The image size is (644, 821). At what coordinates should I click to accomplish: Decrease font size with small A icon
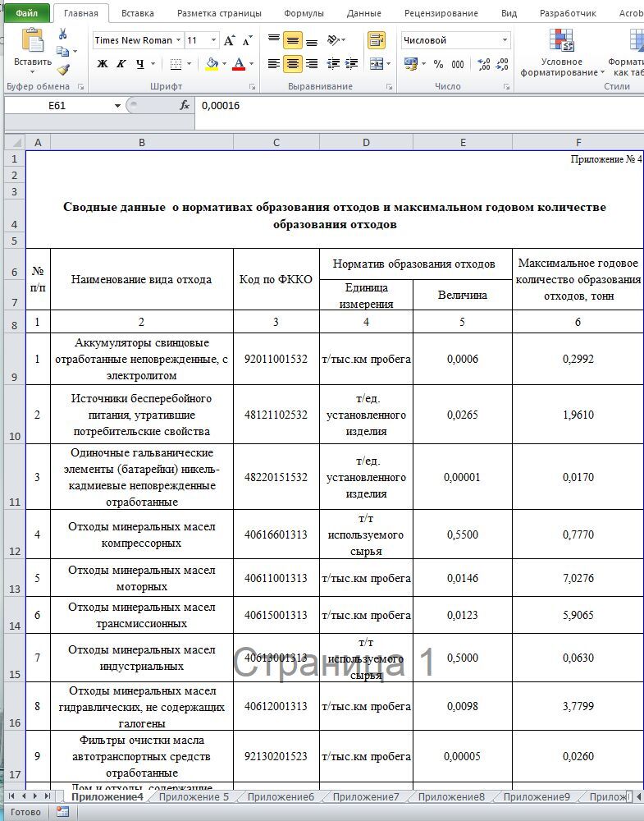pos(247,40)
